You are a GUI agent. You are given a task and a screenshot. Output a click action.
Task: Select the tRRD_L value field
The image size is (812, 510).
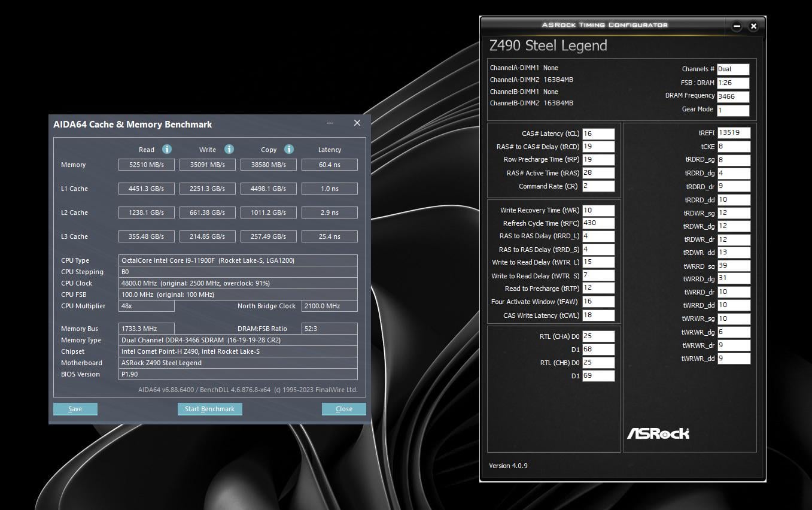598,236
